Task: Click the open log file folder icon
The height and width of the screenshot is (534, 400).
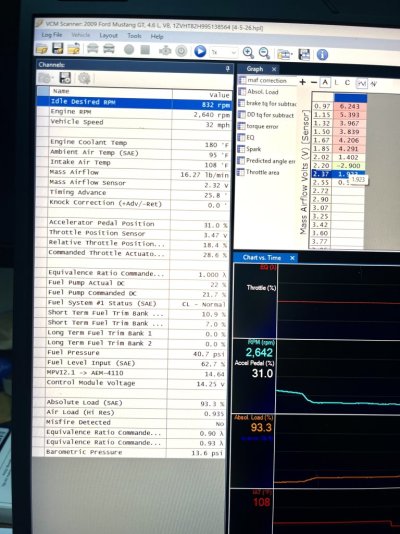Action: [x=42, y=49]
